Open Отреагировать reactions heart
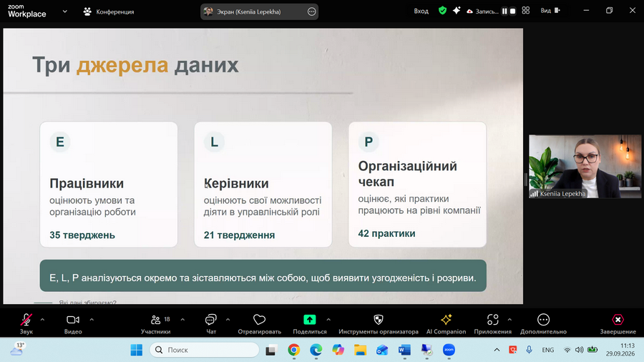Screen dimensions: 644x362 (259, 323)
